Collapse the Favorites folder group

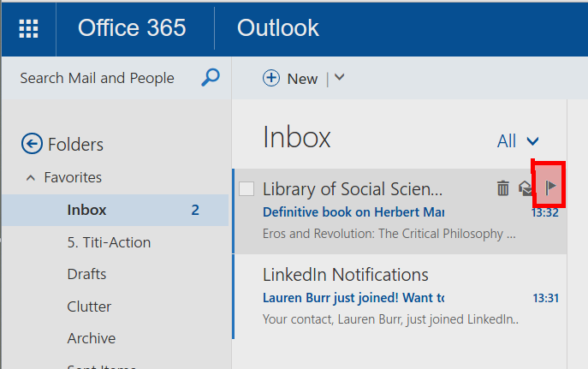[x=31, y=178]
